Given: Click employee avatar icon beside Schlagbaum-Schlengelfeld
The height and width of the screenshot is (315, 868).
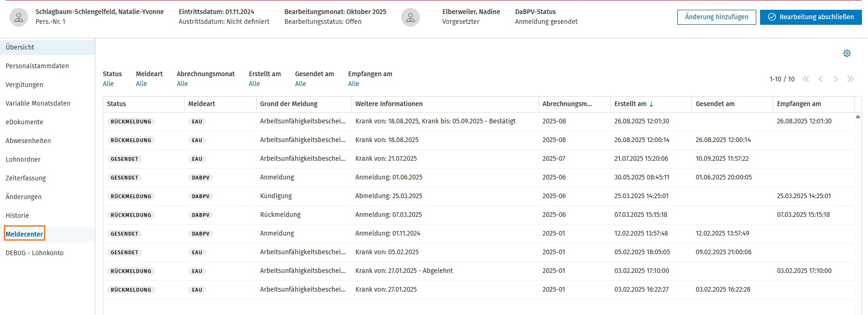Looking at the screenshot, I should coord(19,17).
